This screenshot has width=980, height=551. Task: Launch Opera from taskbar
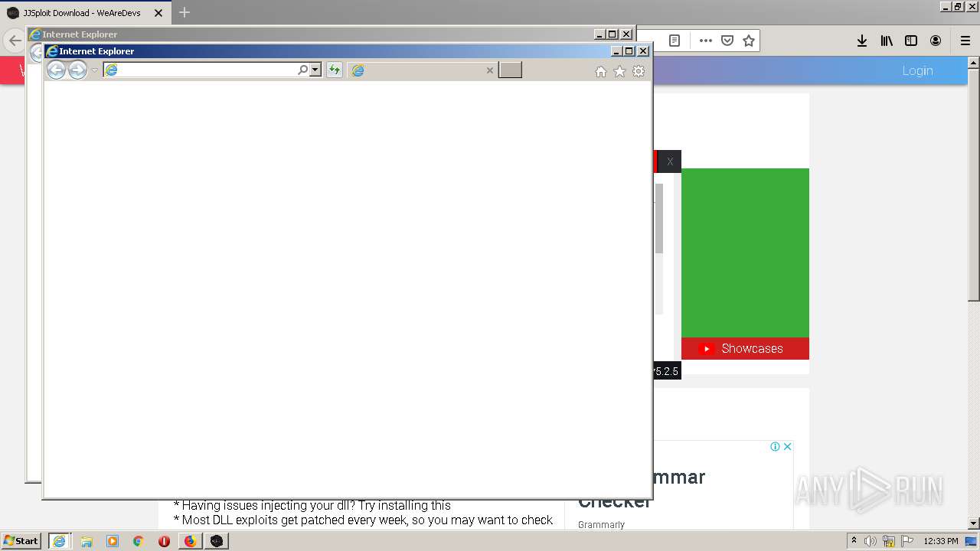(x=164, y=541)
